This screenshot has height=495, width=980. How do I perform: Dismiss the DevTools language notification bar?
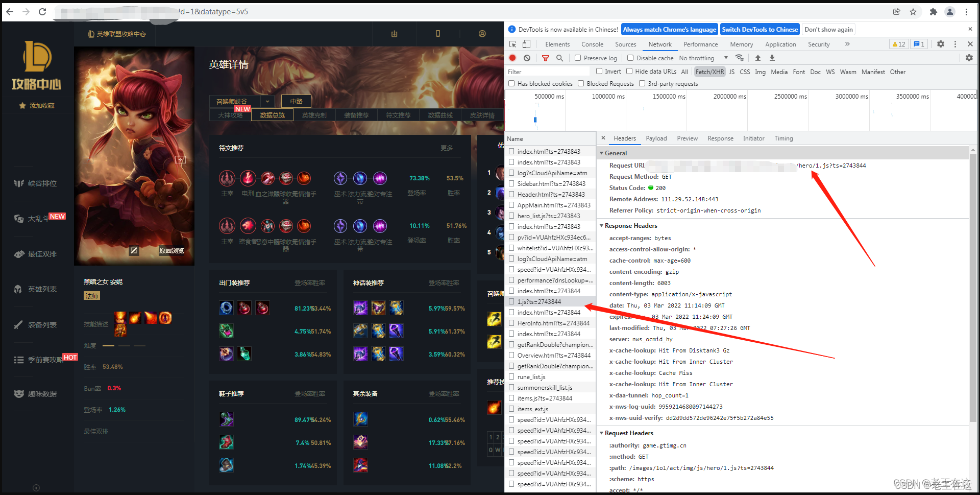(x=970, y=29)
